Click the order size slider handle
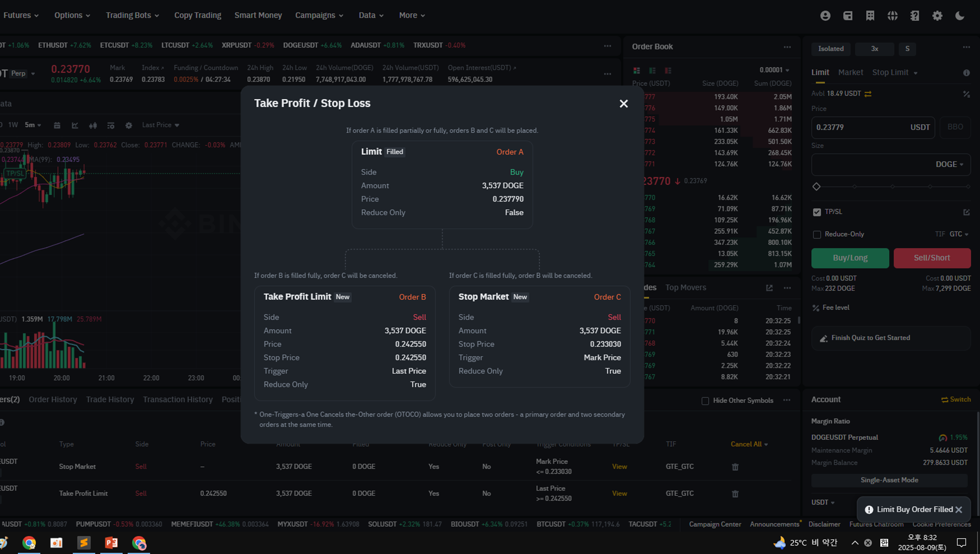Screen dimensions: 980x554 coord(816,187)
